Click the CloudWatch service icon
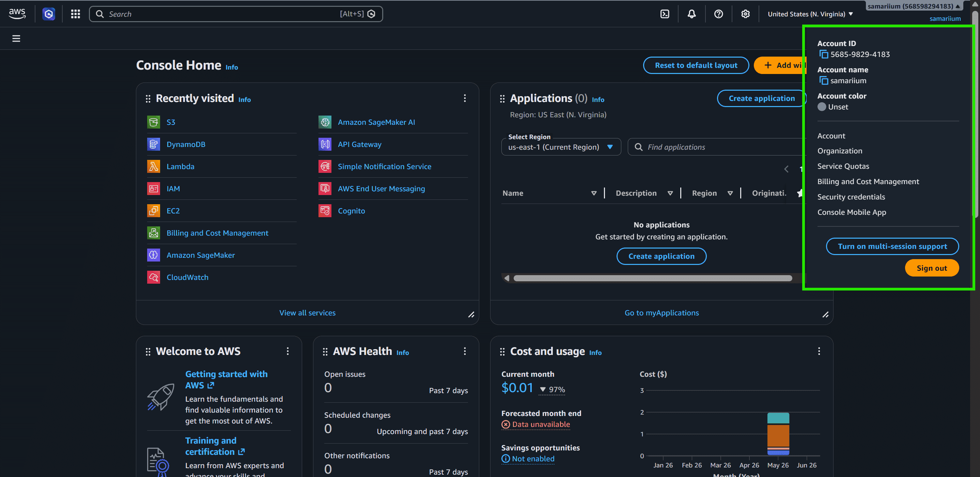 154,277
